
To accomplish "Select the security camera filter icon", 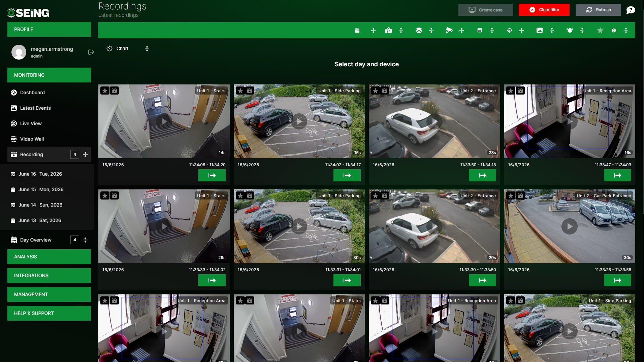I will (x=449, y=30).
